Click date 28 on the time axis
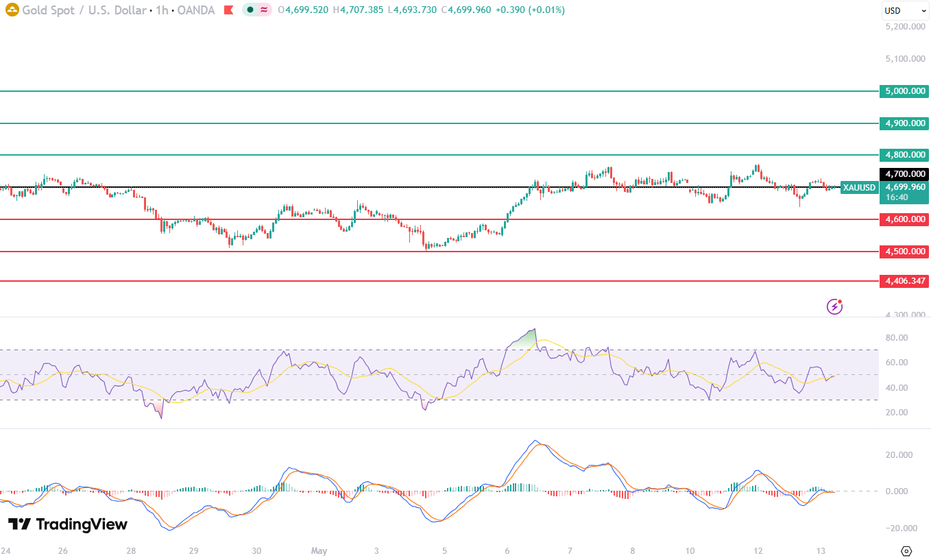931x560 pixels. (131, 550)
